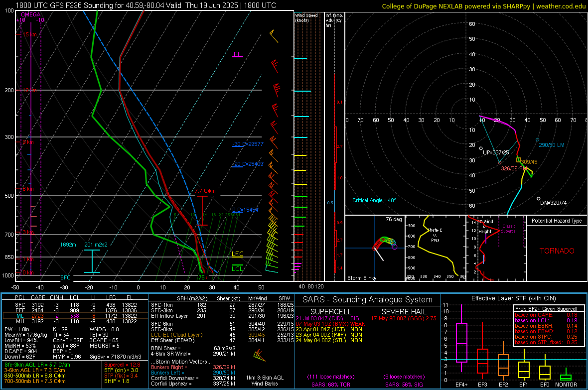Screen dimensions: 588x390
Task: Click the Bunkers Right storm motion line
Action: pyautogui.click(x=193, y=367)
